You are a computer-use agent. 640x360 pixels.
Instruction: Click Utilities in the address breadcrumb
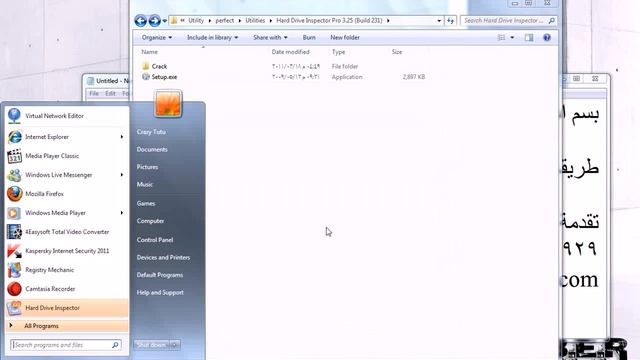(255, 20)
